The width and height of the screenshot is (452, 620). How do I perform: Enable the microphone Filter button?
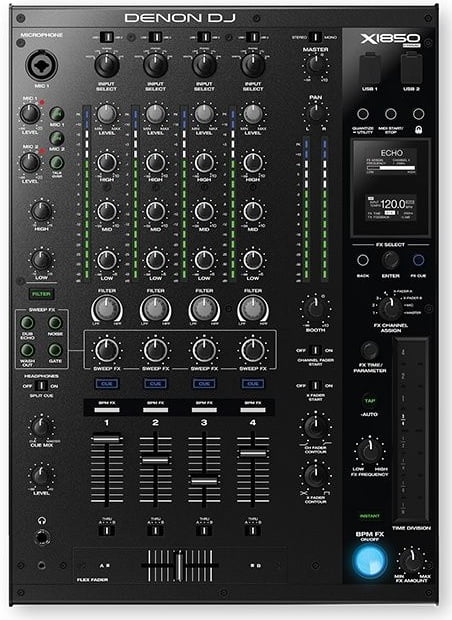pos(41,294)
